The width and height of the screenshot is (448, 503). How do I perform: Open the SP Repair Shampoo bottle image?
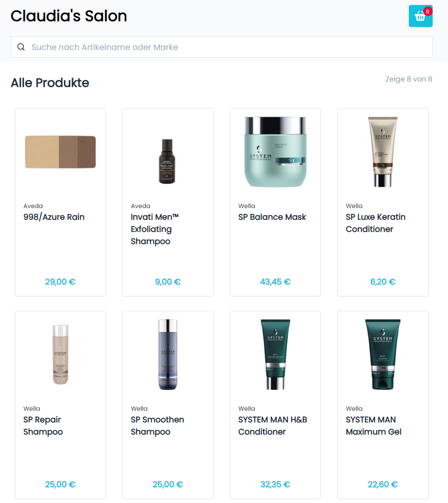pyautogui.click(x=60, y=354)
